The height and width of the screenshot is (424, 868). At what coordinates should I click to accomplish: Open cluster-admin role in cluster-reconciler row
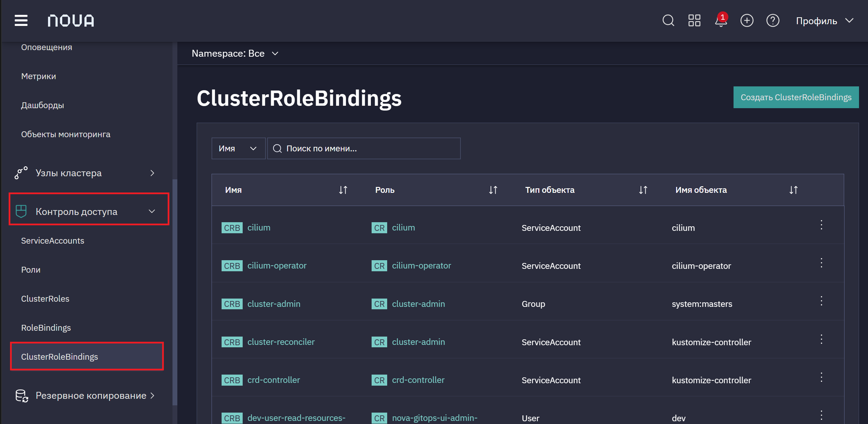418,342
